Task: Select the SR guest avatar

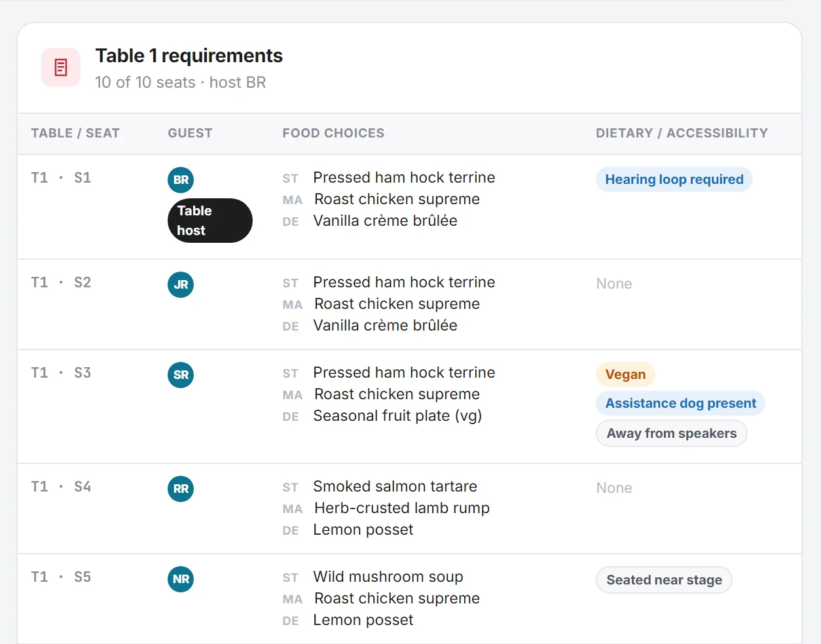Action: pyautogui.click(x=181, y=375)
